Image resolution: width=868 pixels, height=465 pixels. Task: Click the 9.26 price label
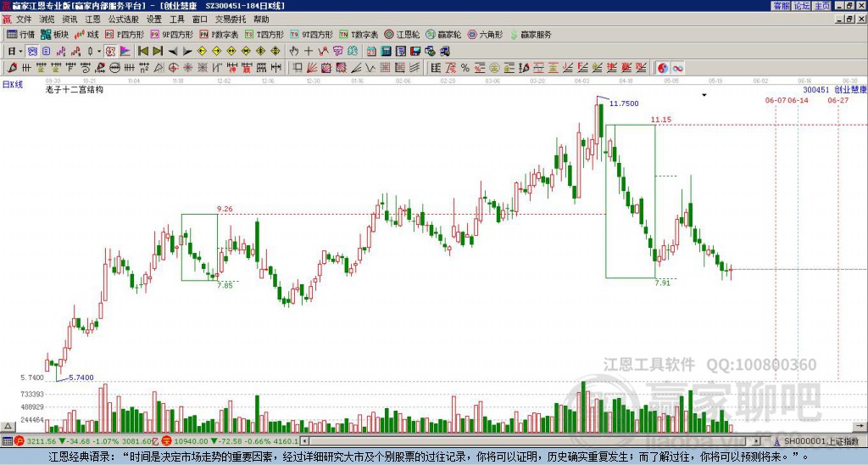[225, 209]
